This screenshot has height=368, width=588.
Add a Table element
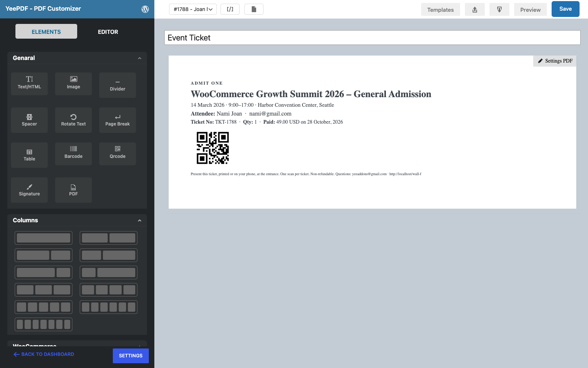(29, 155)
